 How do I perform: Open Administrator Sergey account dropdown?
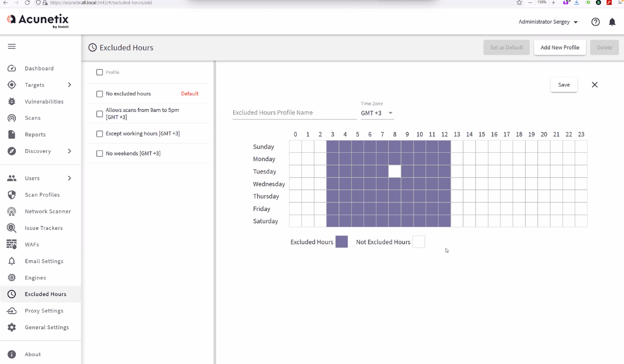(548, 22)
